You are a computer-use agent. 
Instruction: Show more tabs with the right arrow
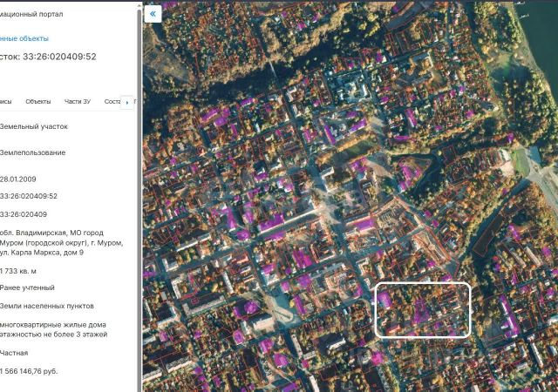click(x=127, y=103)
